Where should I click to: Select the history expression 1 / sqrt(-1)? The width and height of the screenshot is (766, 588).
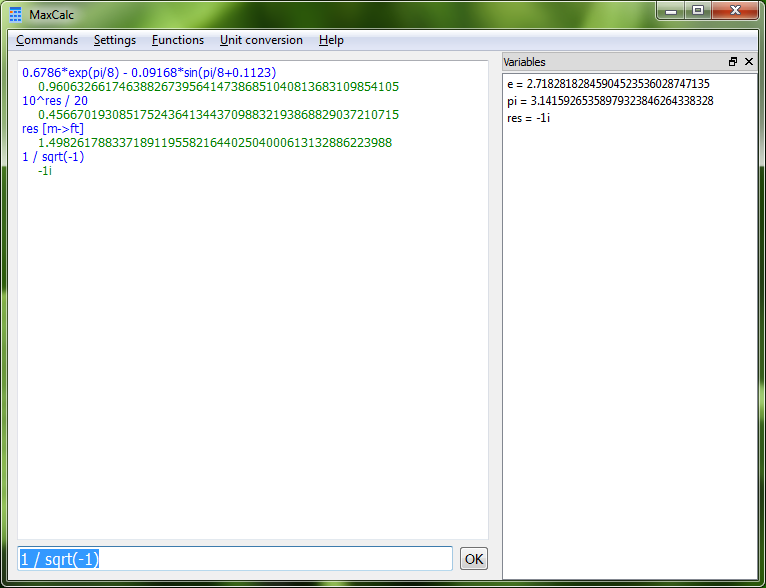(x=53, y=157)
